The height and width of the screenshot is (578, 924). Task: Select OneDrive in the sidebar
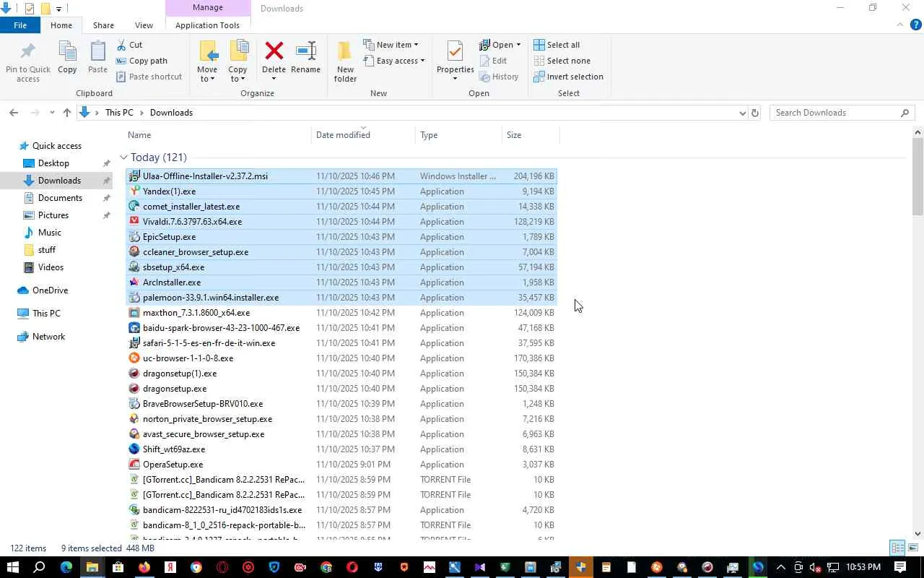coord(50,290)
